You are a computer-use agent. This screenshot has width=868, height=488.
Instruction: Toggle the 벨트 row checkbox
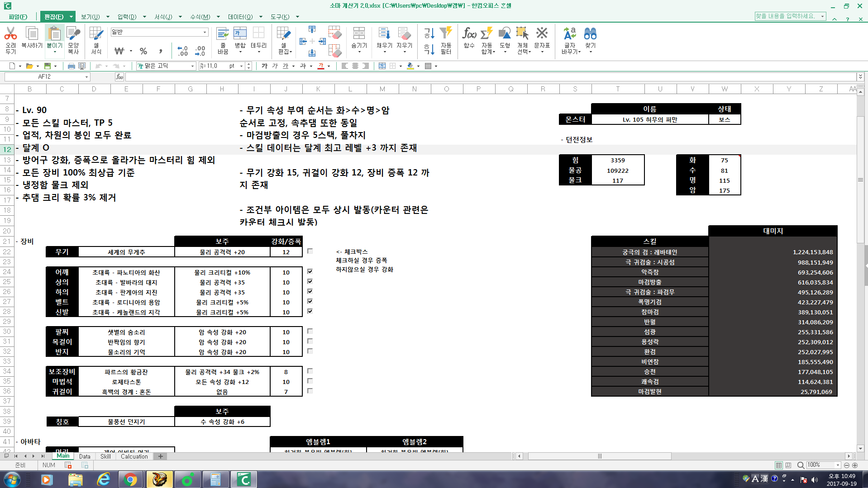coord(310,301)
